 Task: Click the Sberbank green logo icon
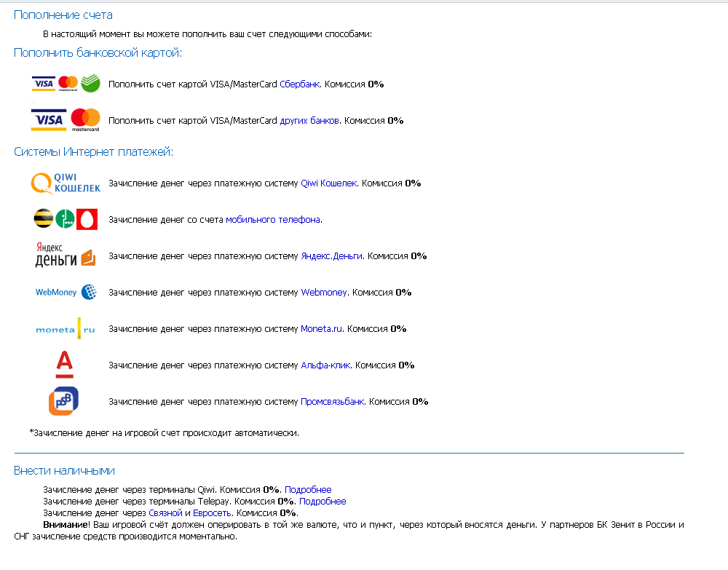[x=90, y=83]
